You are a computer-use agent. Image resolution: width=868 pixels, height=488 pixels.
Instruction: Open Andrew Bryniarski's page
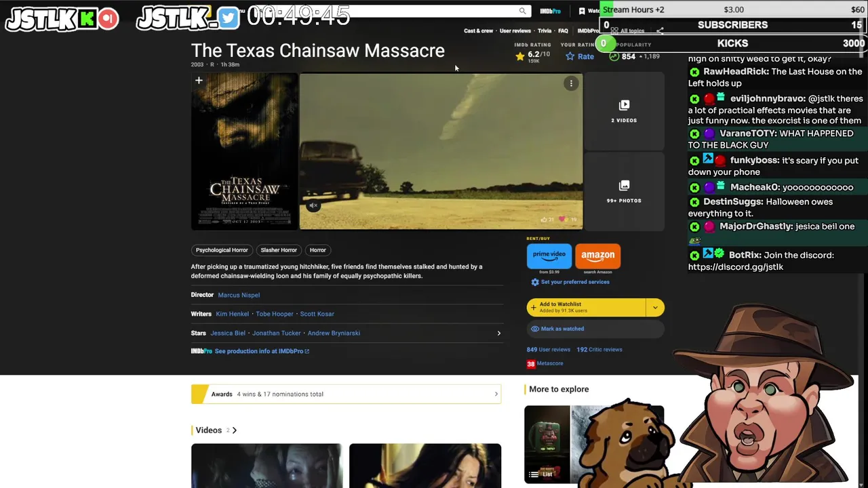334,333
